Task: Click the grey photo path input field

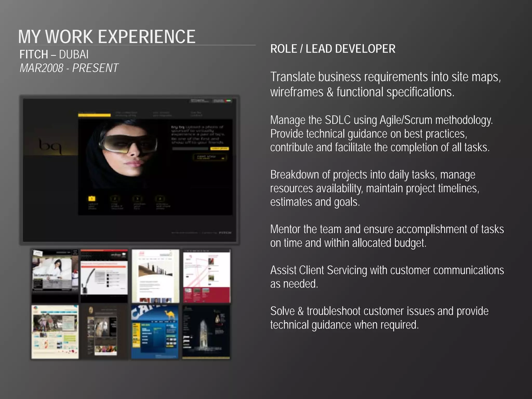Action: click(190, 149)
